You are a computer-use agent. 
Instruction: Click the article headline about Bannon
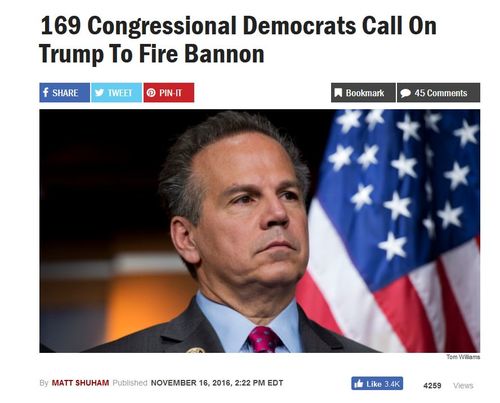(x=238, y=40)
